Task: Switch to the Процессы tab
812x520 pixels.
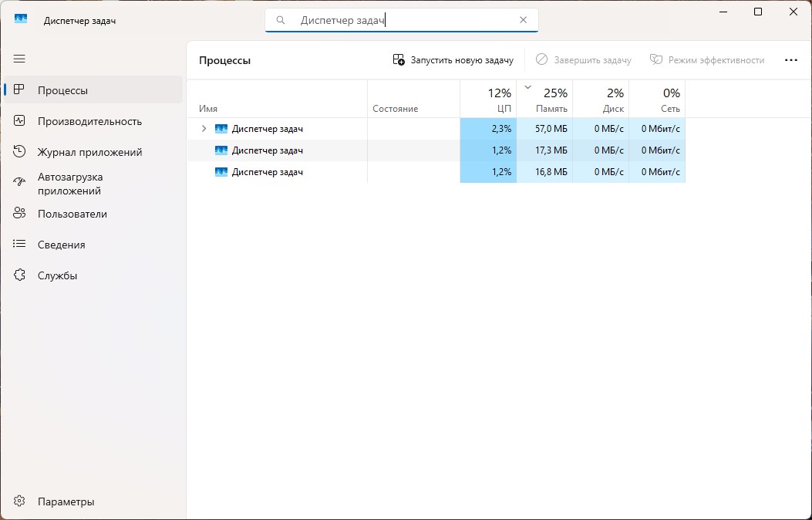Action: [x=93, y=90]
